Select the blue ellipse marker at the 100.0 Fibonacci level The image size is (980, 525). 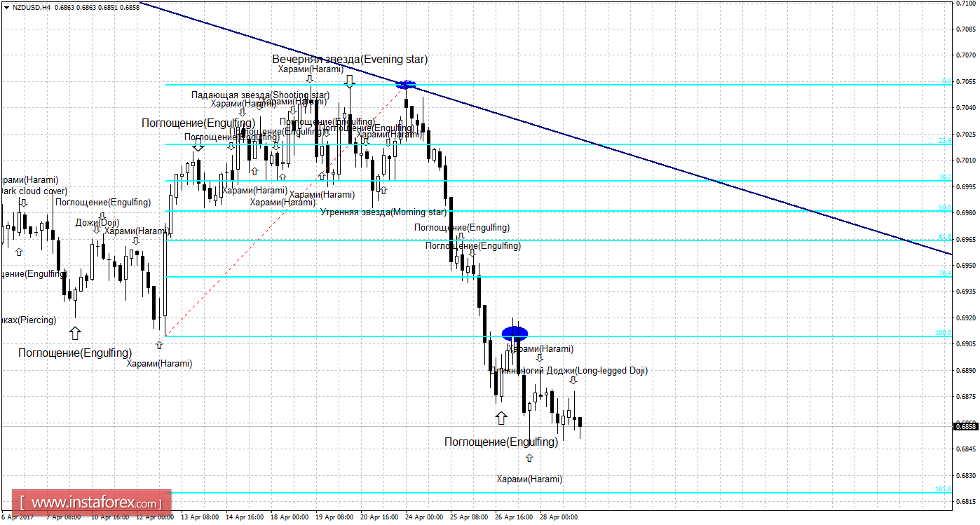[x=515, y=333]
